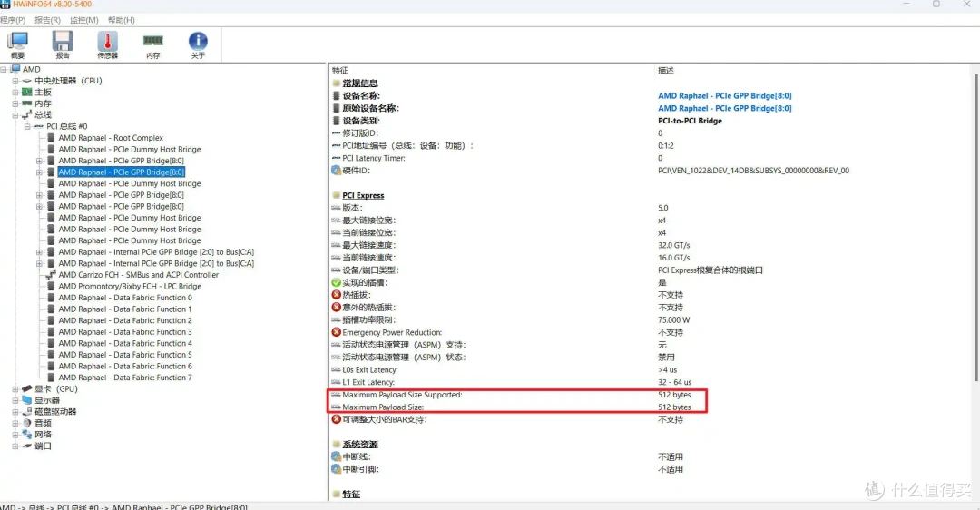Select AMD Raphael - Root Complex
Screen dimensions: 980x510
111,138
